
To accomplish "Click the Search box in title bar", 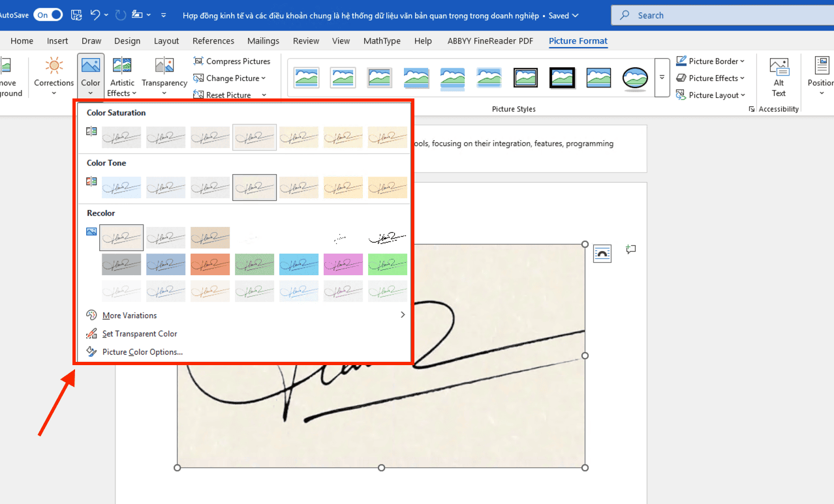I will [718, 15].
